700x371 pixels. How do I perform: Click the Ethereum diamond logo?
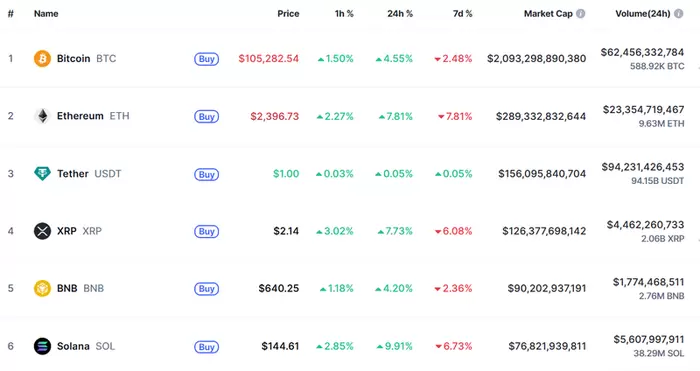point(42,116)
